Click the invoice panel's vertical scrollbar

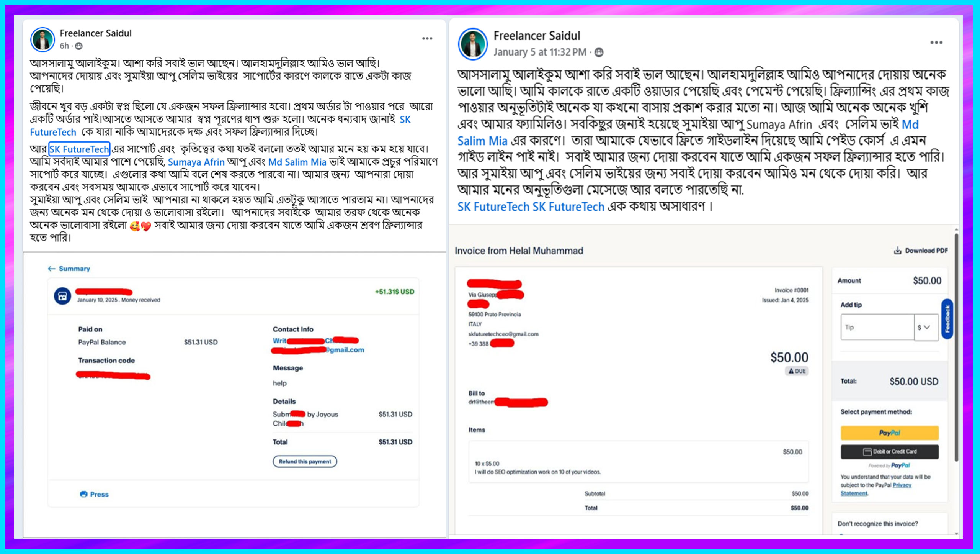click(956, 347)
